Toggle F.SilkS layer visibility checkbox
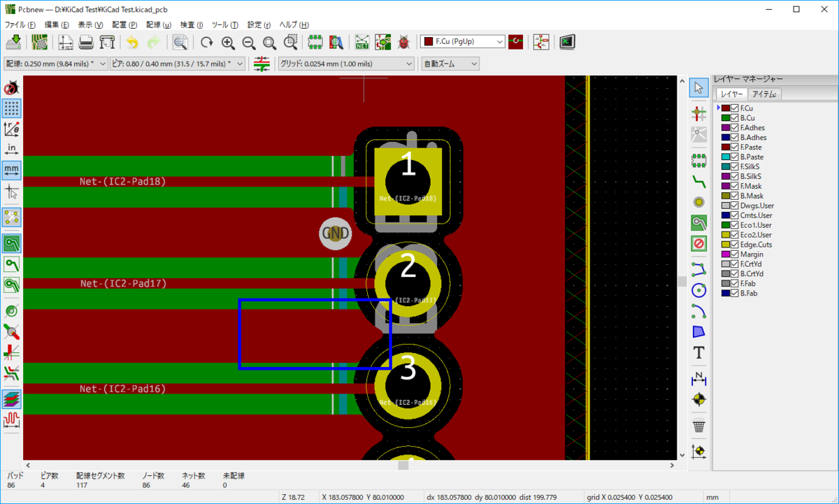Screen dimensions: 839x504 pyautogui.click(x=735, y=167)
